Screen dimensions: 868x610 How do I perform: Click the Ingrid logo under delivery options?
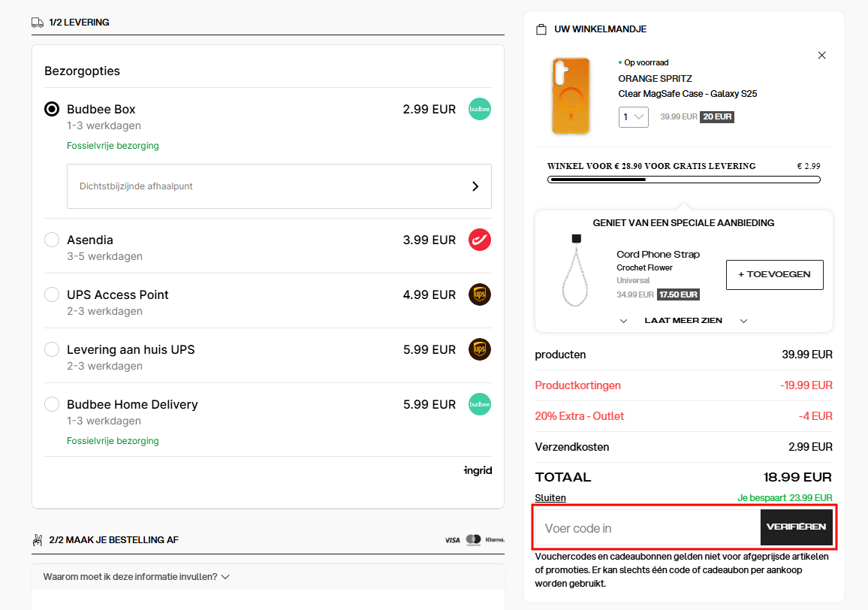point(478,471)
